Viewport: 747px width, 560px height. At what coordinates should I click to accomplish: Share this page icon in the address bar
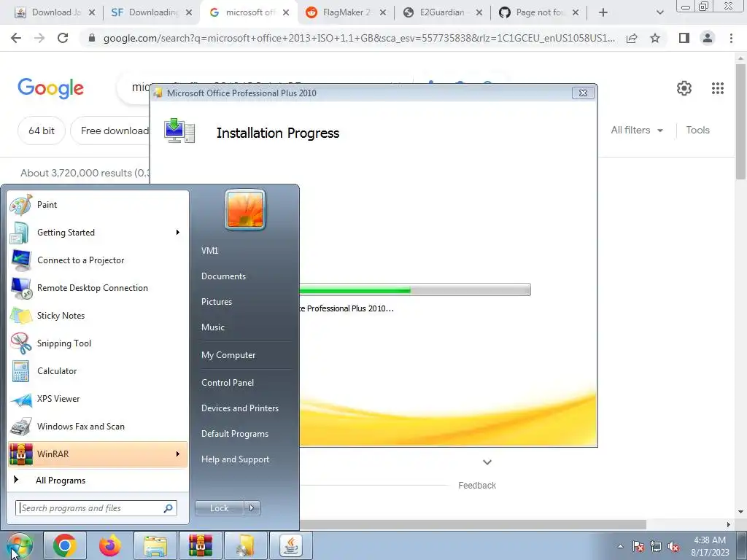[x=632, y=38]
